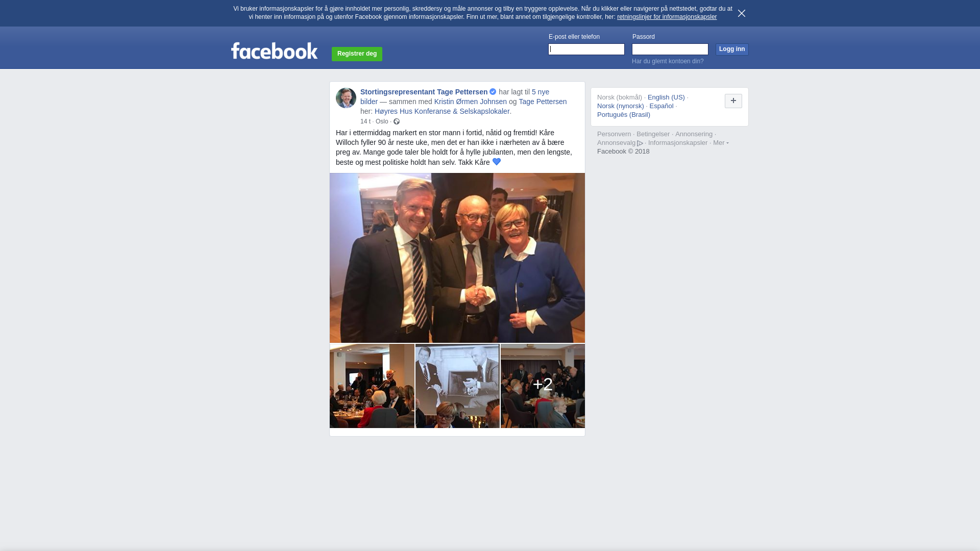Click the plus button for more languages
Image resolution: width=980 pixels, height=551 pixels.
[733, 101]
